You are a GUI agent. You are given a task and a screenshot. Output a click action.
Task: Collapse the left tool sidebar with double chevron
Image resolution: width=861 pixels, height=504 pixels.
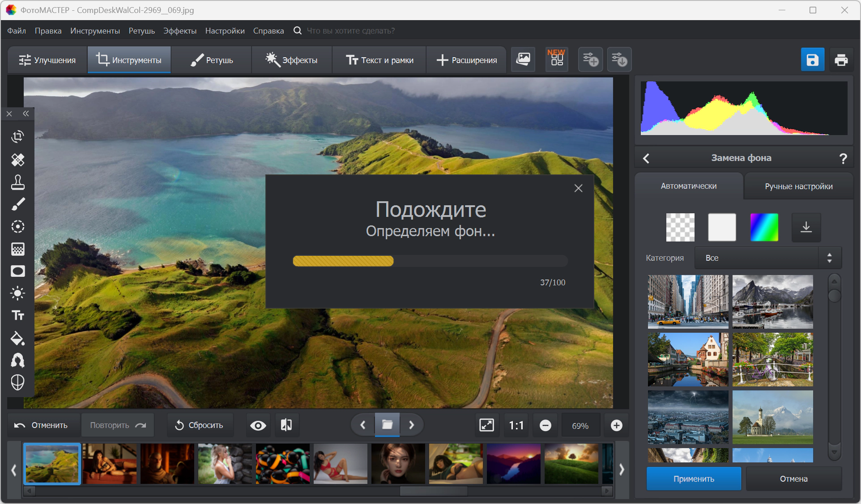26,114
